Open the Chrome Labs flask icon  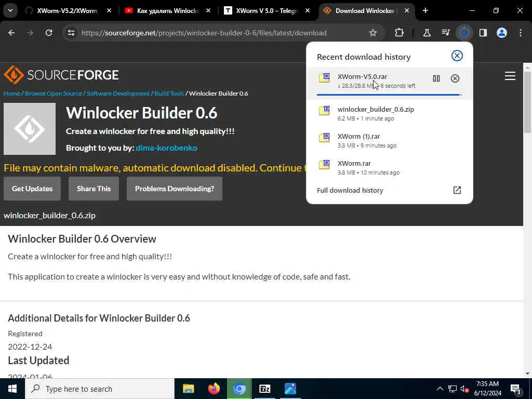(x=427, y=33)
